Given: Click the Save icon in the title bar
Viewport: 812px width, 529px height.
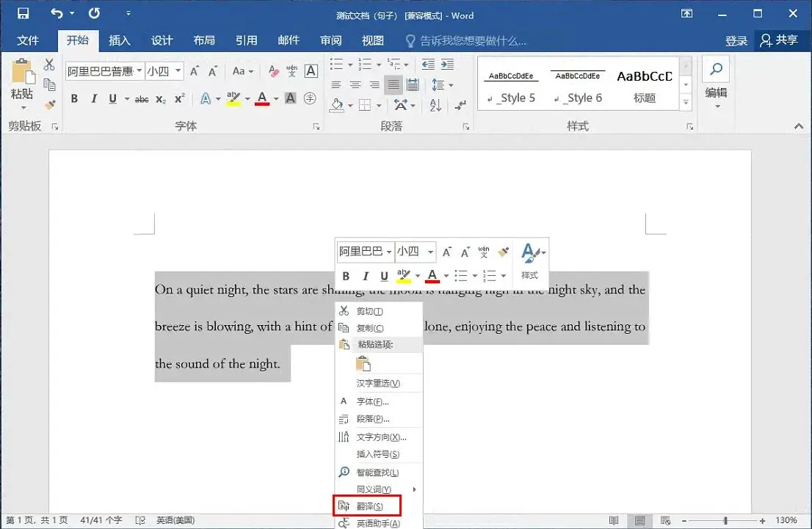Looking at the screenshot, I should click(23, 14).
